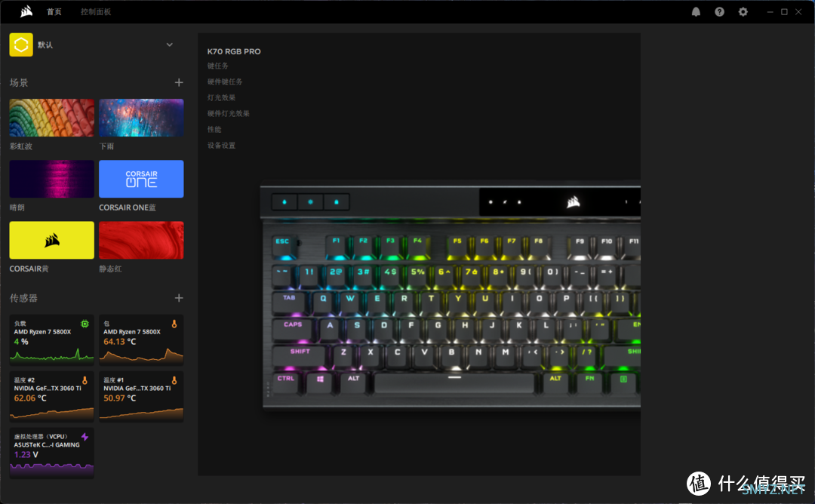Click lightning voltage icon on VCPU card
815x504 pixels.
tap(85, 437)
